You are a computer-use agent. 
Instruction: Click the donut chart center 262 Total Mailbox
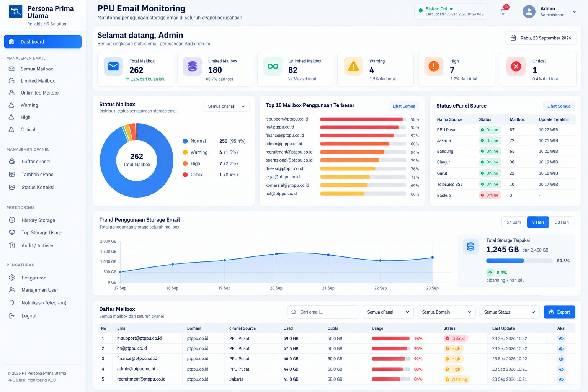point(137,160)
